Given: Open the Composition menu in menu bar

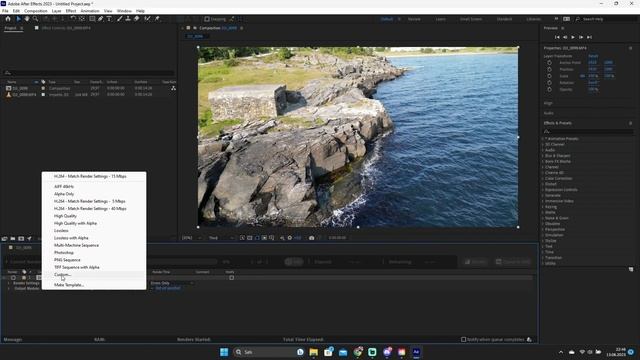Looking at the screenshot, I should [x=36, y=11].
